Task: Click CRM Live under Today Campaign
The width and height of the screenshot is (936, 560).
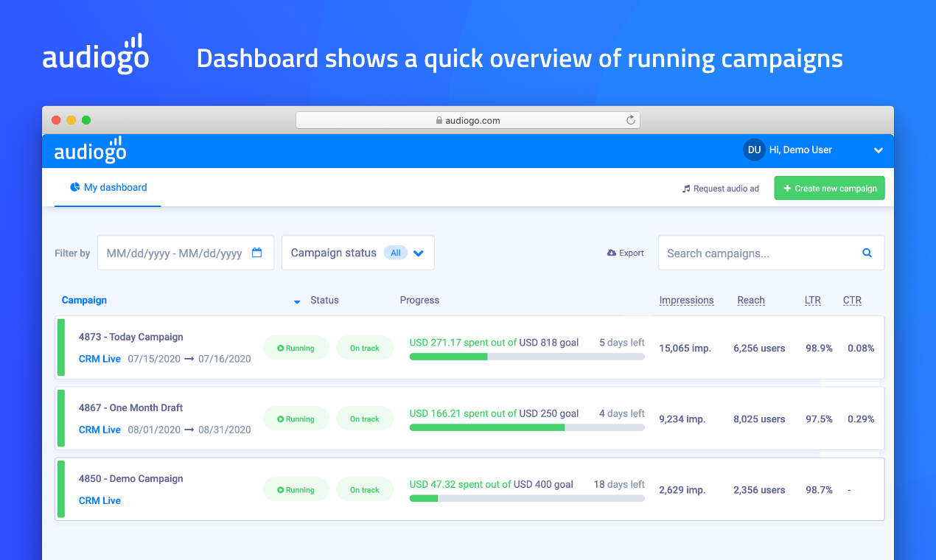Action: [x=99, y=359]
